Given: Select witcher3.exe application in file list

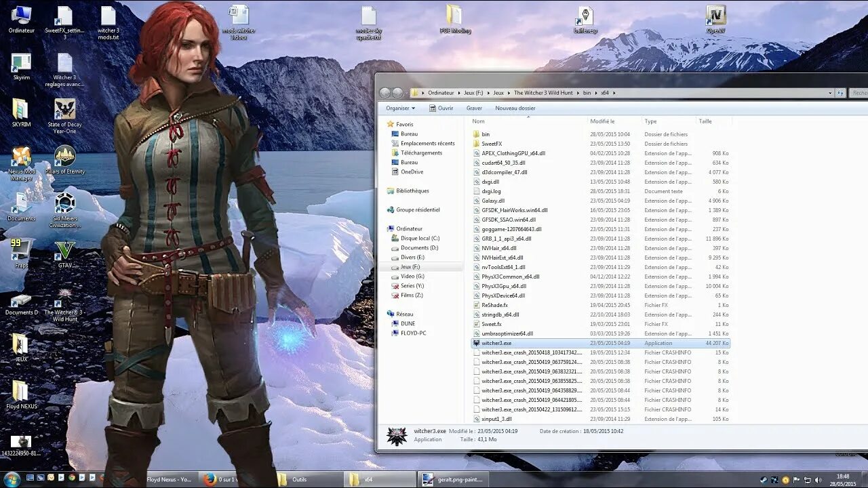Looking at the screenshot, I should coord(600,343).
